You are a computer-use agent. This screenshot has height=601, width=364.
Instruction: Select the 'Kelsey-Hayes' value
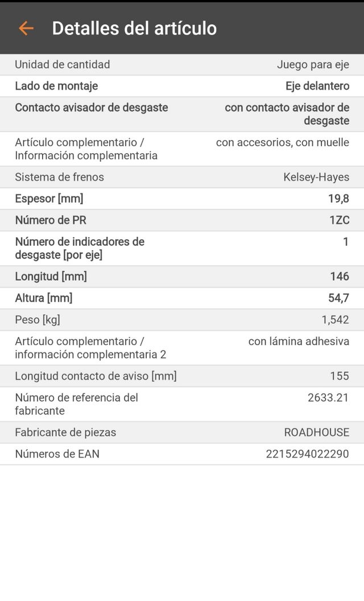pos(316,177)
